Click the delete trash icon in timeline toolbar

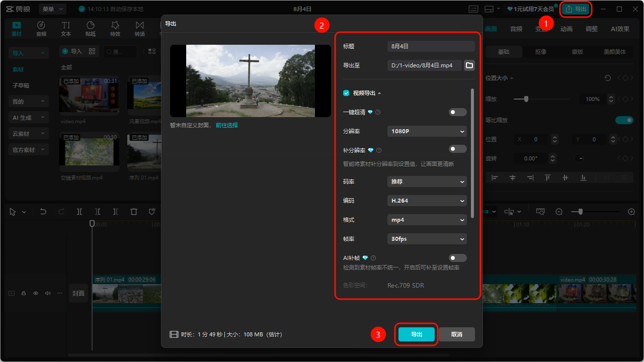coord(133,212)
